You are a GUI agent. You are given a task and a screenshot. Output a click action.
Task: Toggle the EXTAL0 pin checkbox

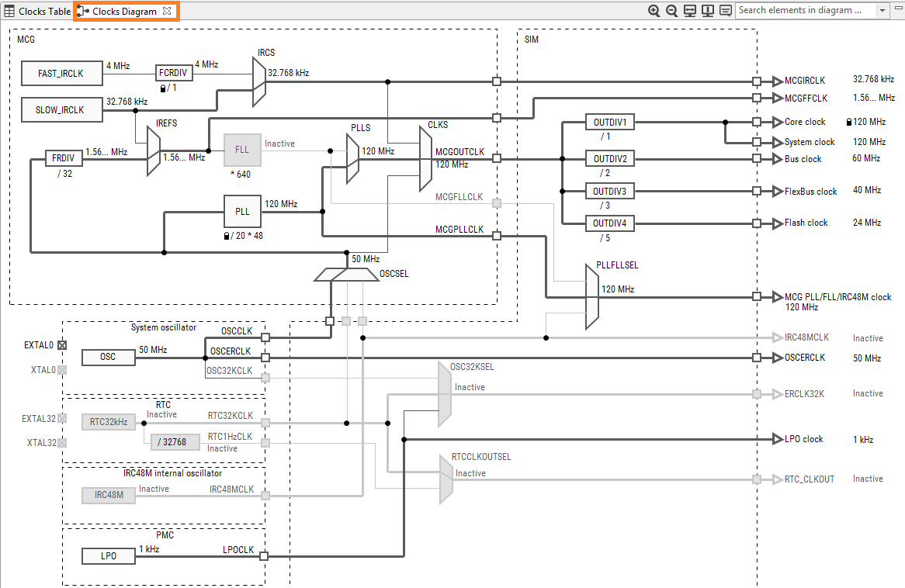point(61,344)
